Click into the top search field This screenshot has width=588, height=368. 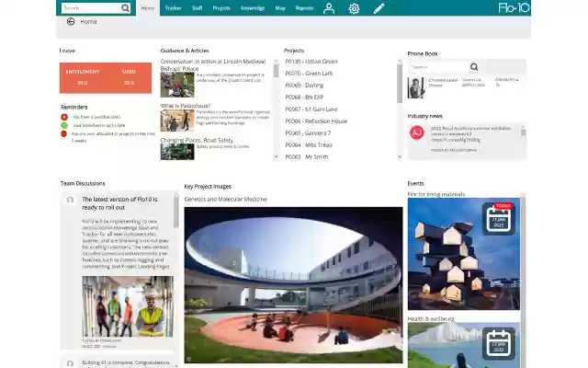pyautogui.click(x=91, y=8)
